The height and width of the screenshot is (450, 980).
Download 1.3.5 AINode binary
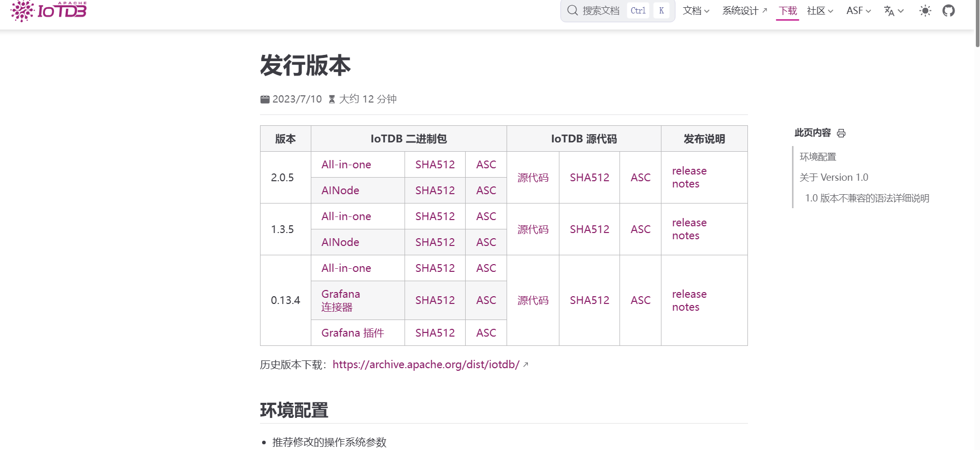point(340,242)
